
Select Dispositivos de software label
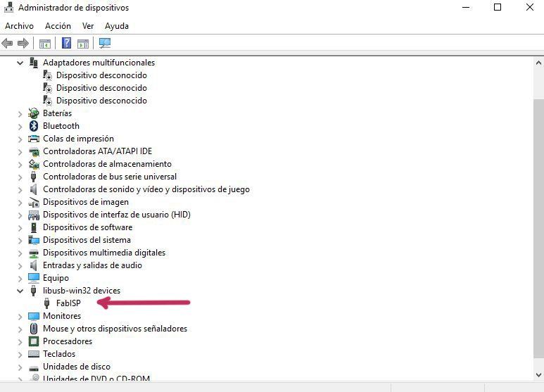87,227
